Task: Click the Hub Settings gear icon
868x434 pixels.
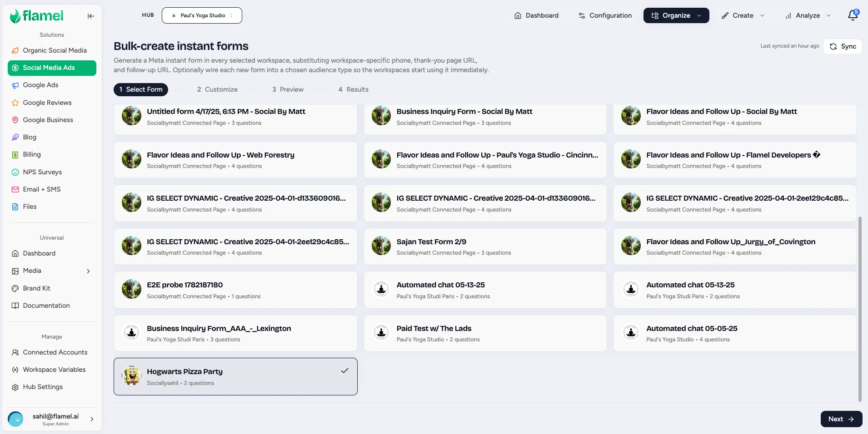Action: click(x=15, y=387)
